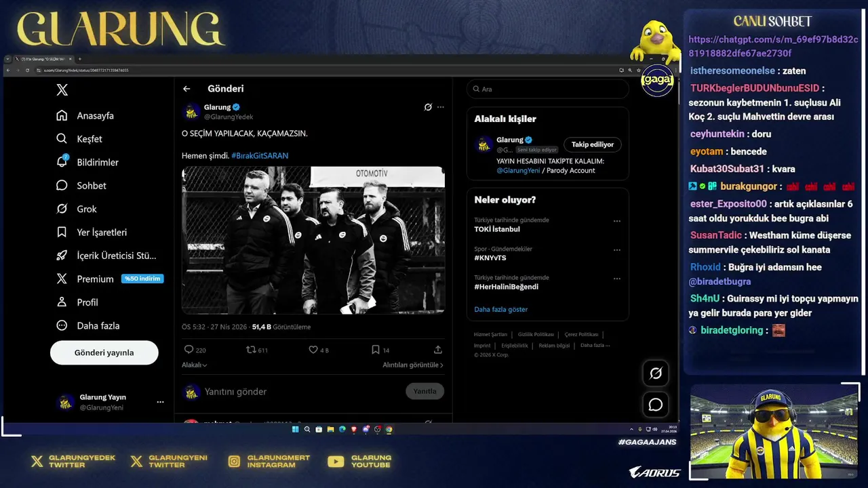This screenshot has height=488, width=868.
Task: Open the floating chat bubble button
Action: (x=656, y=405)
